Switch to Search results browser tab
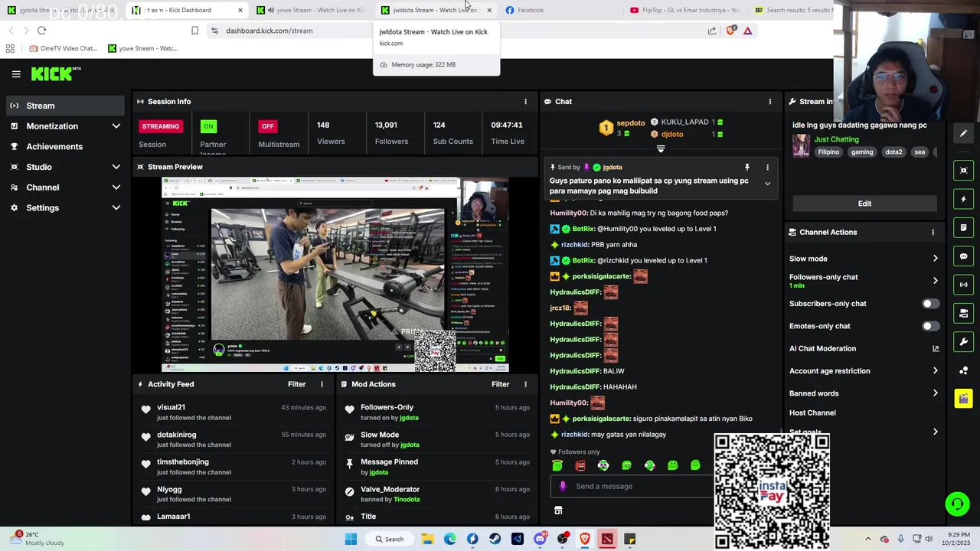The width and height of the screenshot is (980, 551). (792, 10)
